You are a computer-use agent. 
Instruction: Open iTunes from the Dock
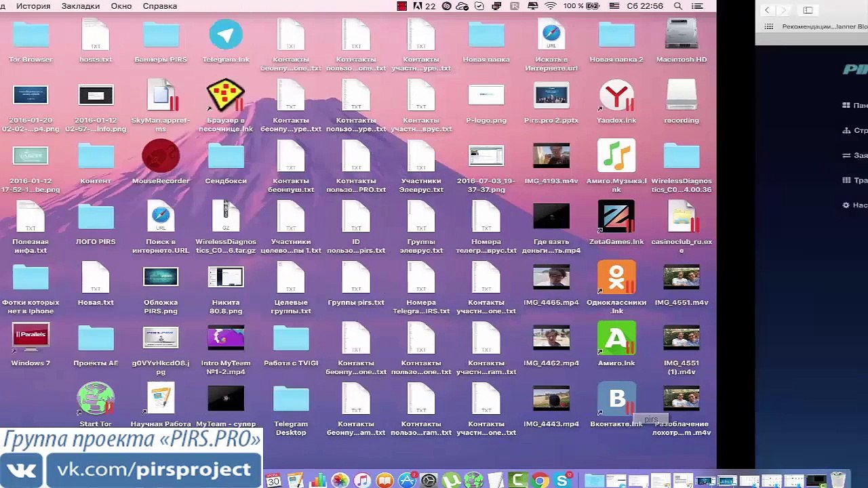(x=362, y=481)
